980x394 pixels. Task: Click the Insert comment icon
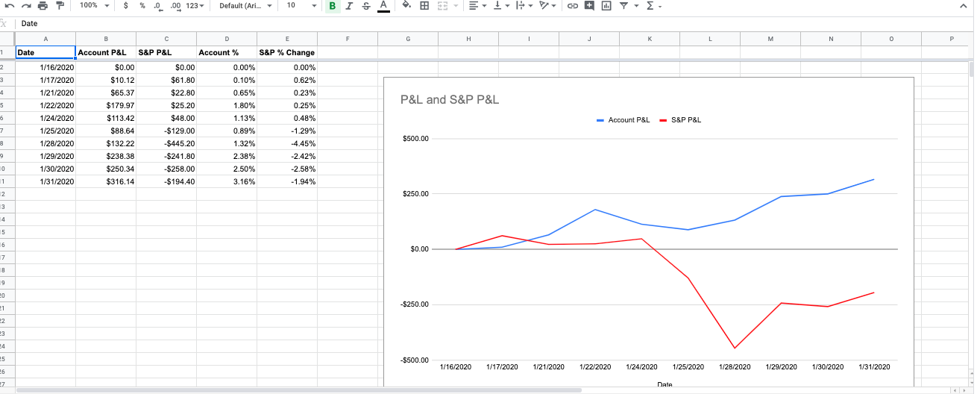(589, 6)
